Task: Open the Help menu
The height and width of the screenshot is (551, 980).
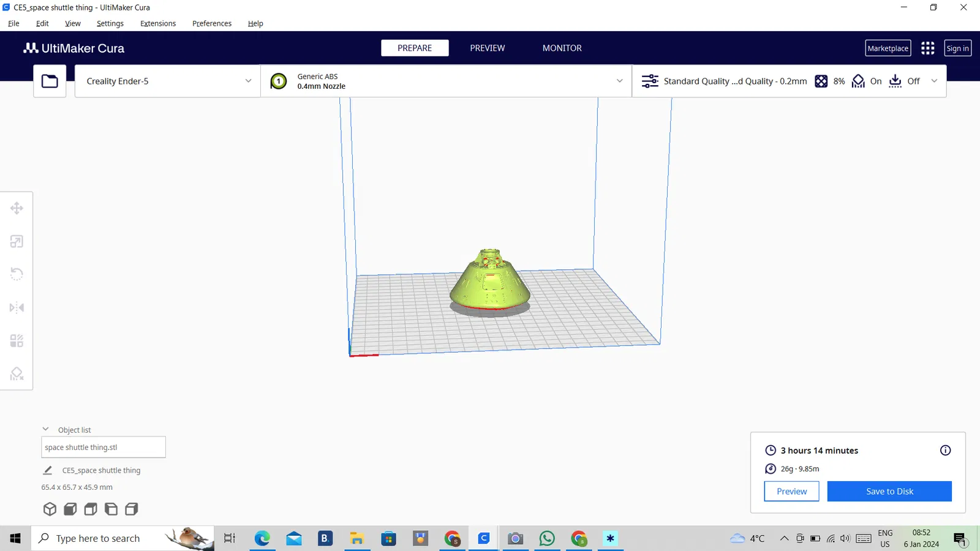Action: click(x=255, y=23)
